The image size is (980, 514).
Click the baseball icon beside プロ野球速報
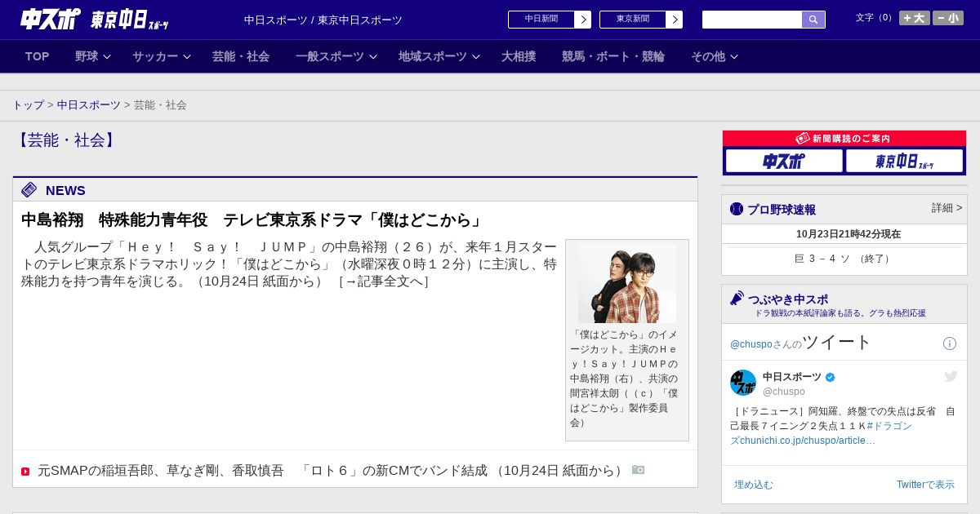[737, 209]
